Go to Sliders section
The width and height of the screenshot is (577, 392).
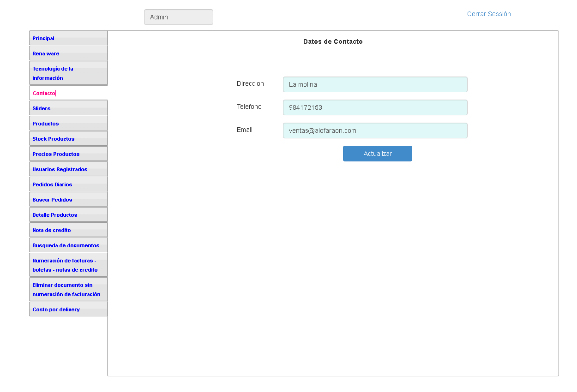[x=42, y=108]
